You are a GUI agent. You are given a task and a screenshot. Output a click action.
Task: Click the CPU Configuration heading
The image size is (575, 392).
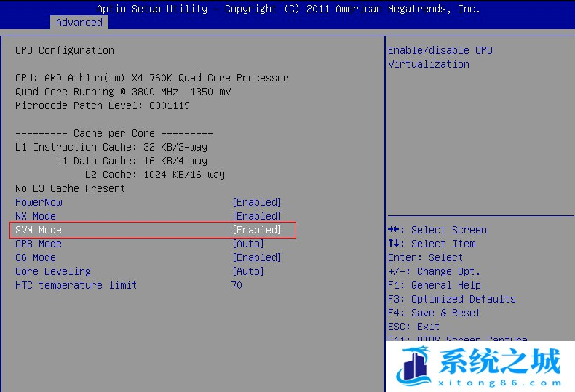point(65,51)
